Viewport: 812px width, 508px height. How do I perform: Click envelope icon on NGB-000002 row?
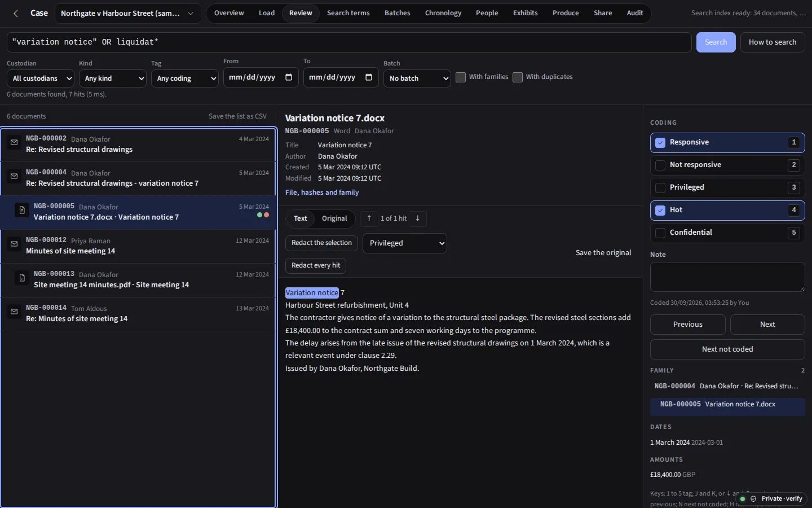pos(14,143)
